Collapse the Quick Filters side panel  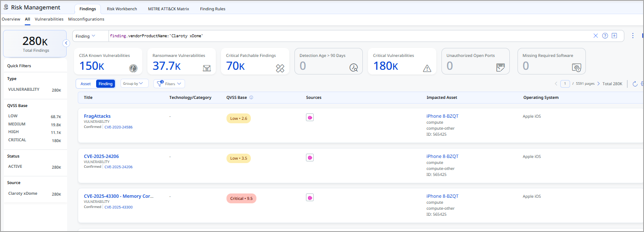[66, 43]
